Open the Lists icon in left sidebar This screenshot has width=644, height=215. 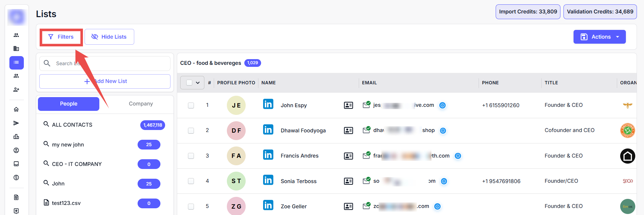click(x=16, y=63)
